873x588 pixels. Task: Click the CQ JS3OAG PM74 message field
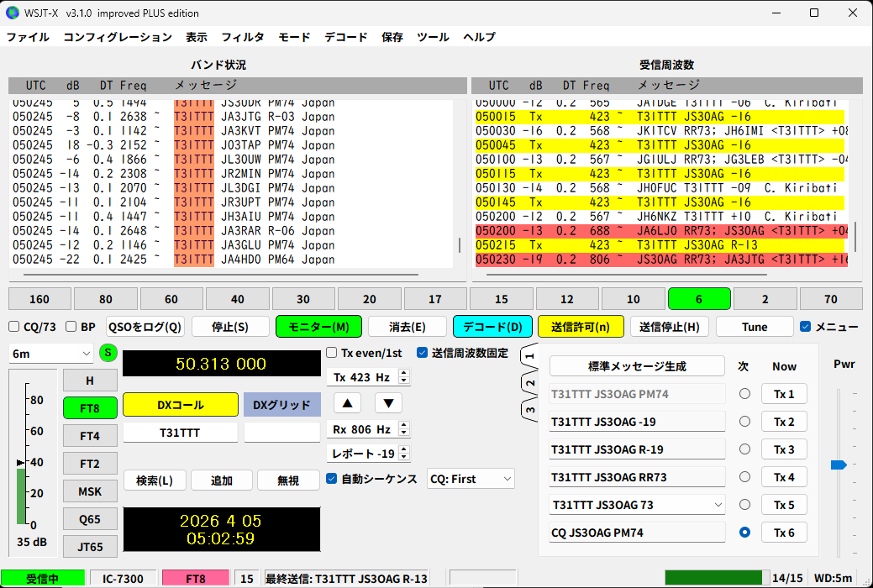point(637,533)
